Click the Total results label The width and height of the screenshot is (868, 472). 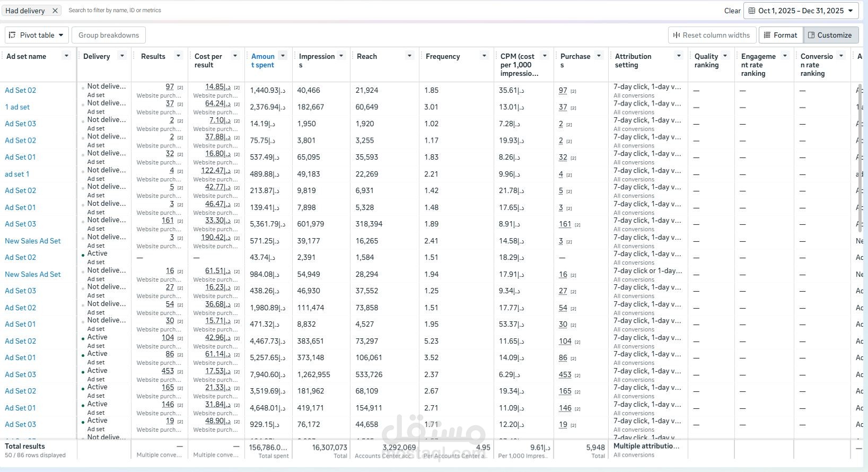coord(25,446)
